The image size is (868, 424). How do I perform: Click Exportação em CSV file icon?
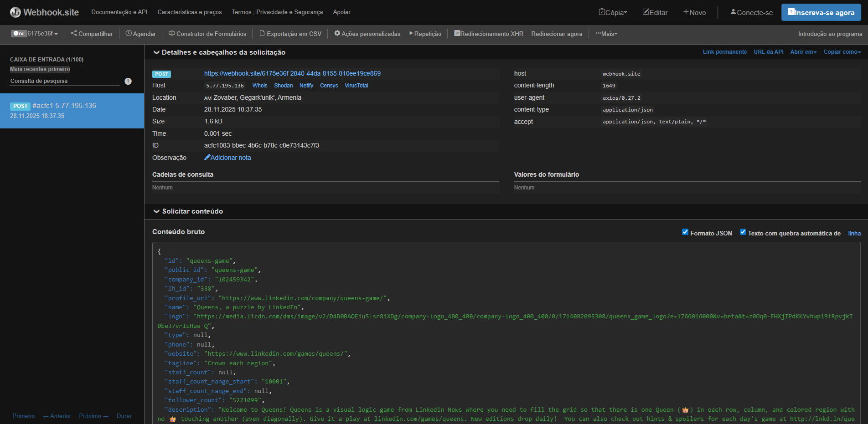(262, 34)
